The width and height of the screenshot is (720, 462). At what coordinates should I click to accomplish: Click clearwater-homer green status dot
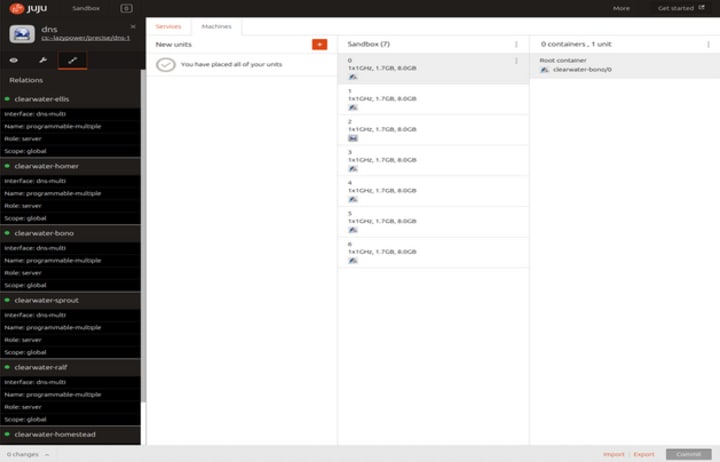coord(7,166)
